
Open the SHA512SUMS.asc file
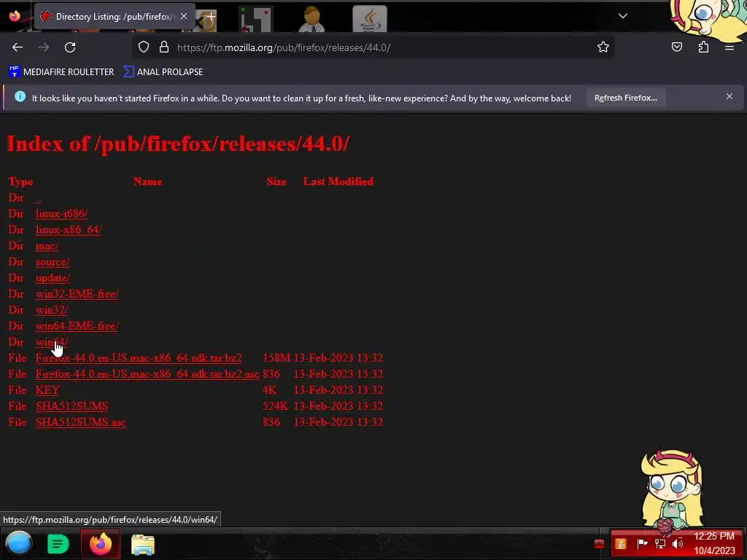click(x=80, y=422)
